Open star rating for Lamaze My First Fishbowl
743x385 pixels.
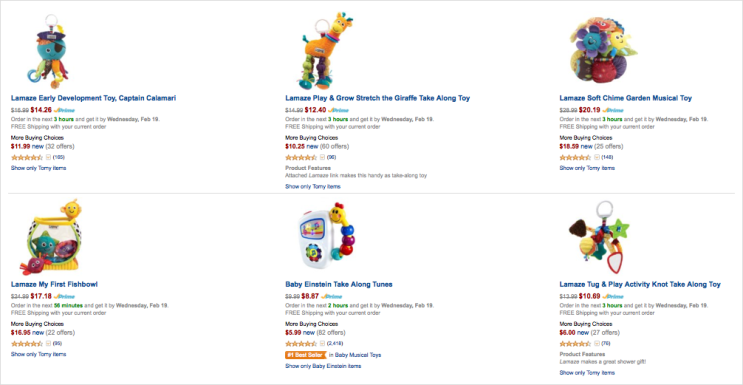[x=27, y=343]
